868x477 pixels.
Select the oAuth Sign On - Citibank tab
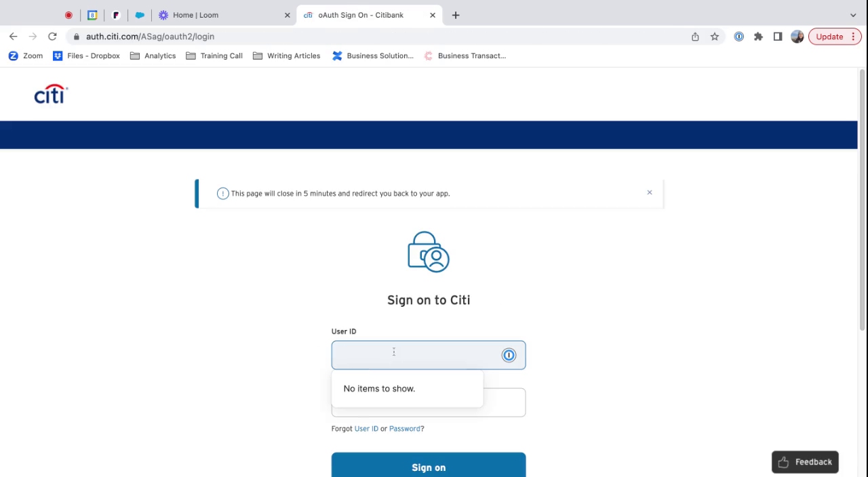point(359,15)
